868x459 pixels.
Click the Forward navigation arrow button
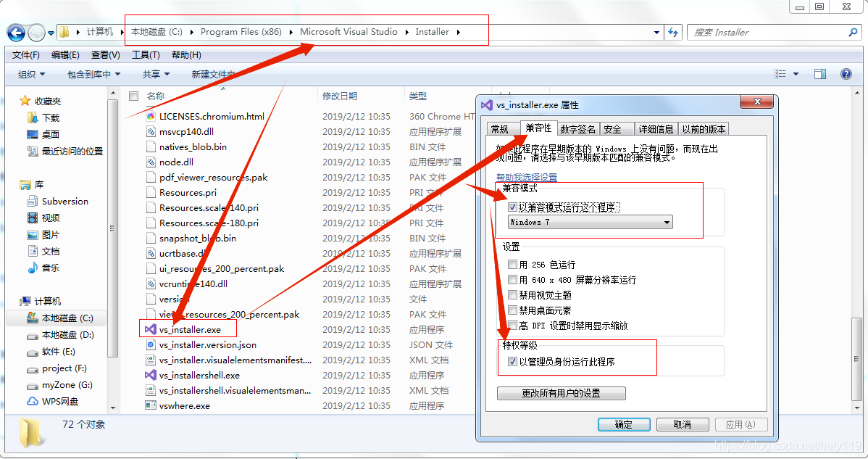point(36,33)
